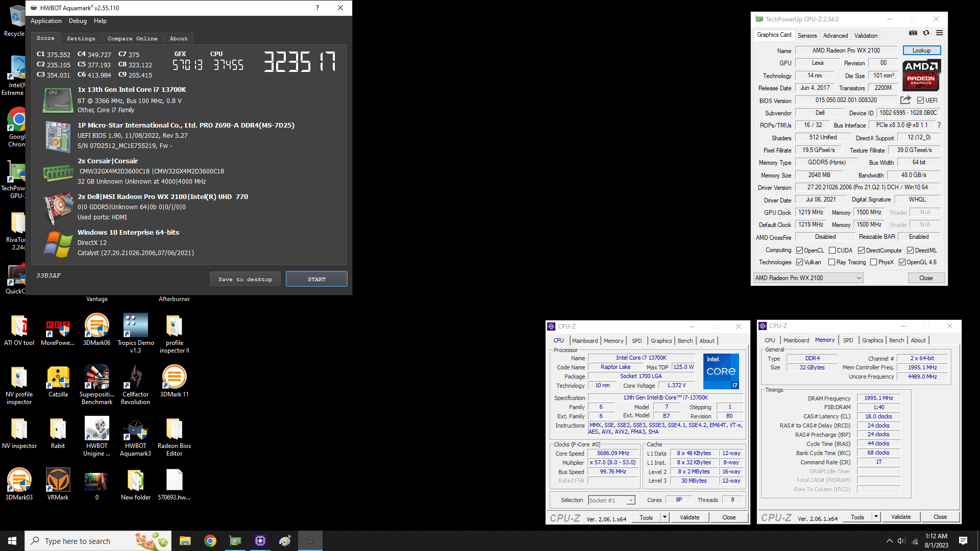Open the 3DMark 11 desktop icon
Screen dimensions: 980x551
point(174,381)
